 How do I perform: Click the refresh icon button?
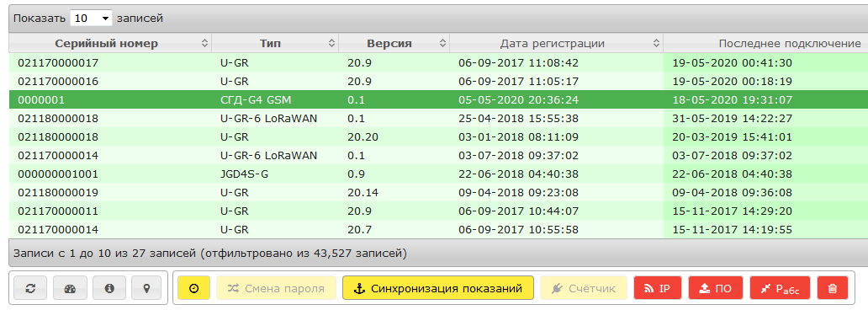31,288
